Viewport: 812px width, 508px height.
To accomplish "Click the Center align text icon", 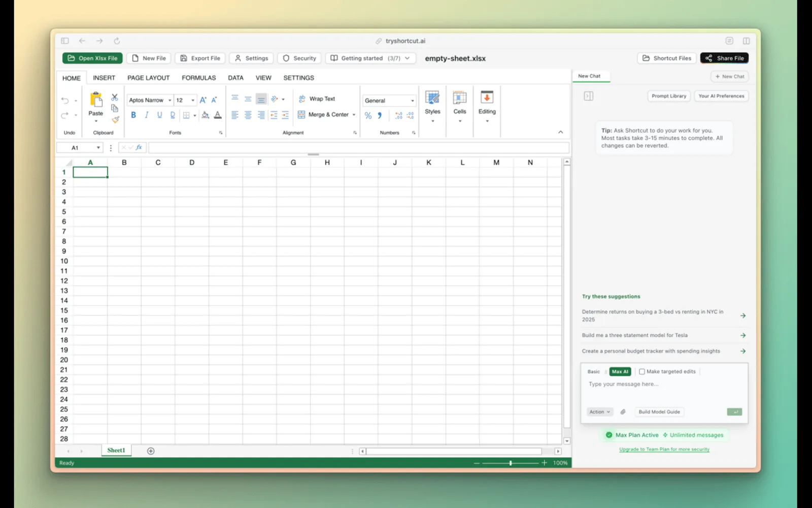I will [x=248, y=115].
